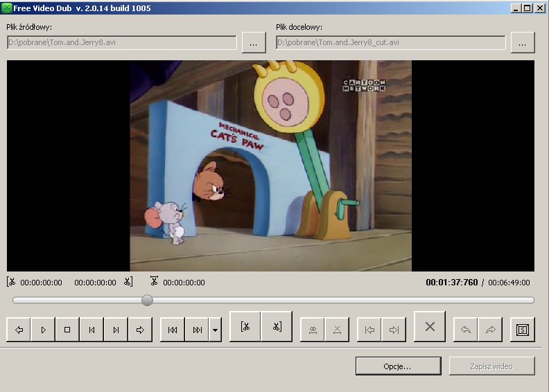Delete selection with the large X button
Viewport: 549px width, 392px height.
[430, 326]
